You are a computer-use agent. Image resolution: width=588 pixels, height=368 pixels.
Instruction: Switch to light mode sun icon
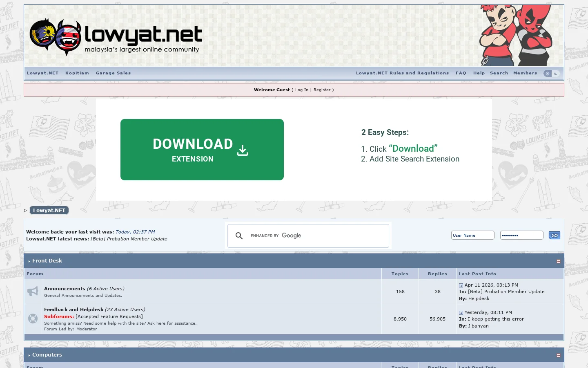point(548,74)
